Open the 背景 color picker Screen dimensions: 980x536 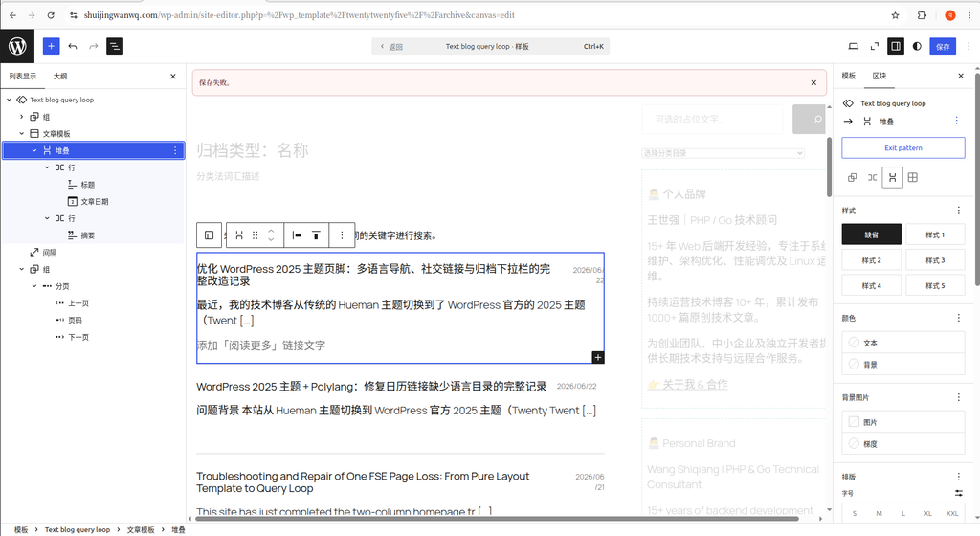click(x=903, y=364)
